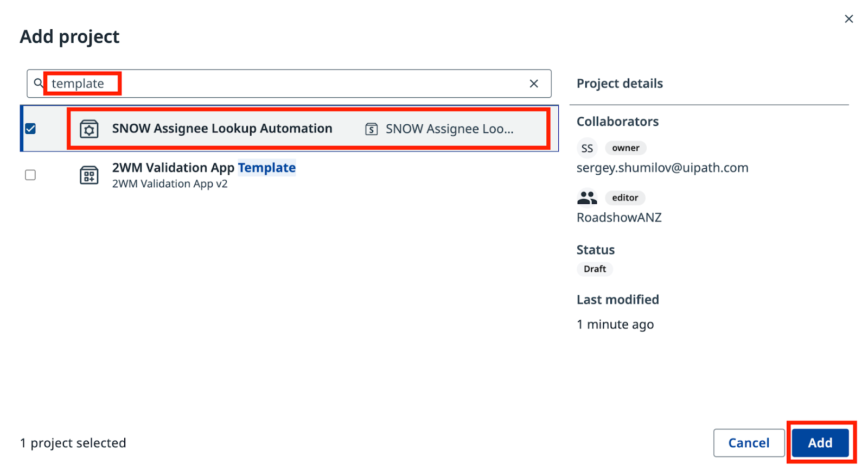Image resolution: width=868 pixels, height=476 pixels.
Task: Click the 2WM Validation App Template app icon
Action: (x=89, y=175)
